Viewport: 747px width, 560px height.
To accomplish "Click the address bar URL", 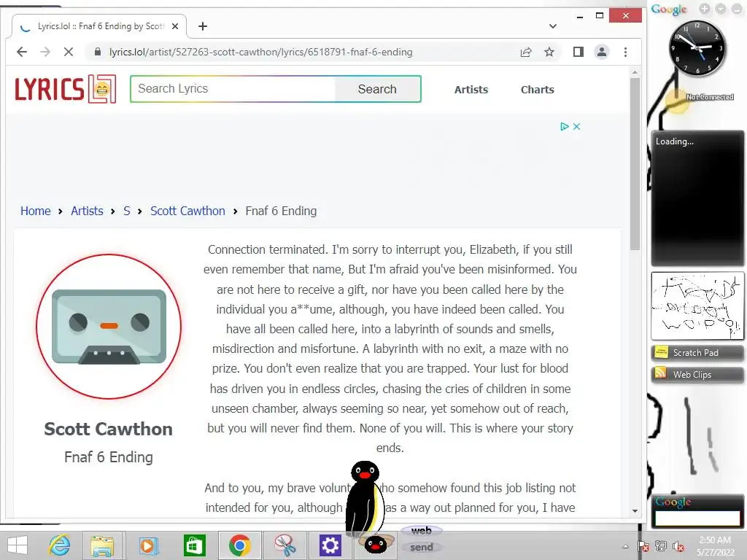I will click(x=260, y=52).
